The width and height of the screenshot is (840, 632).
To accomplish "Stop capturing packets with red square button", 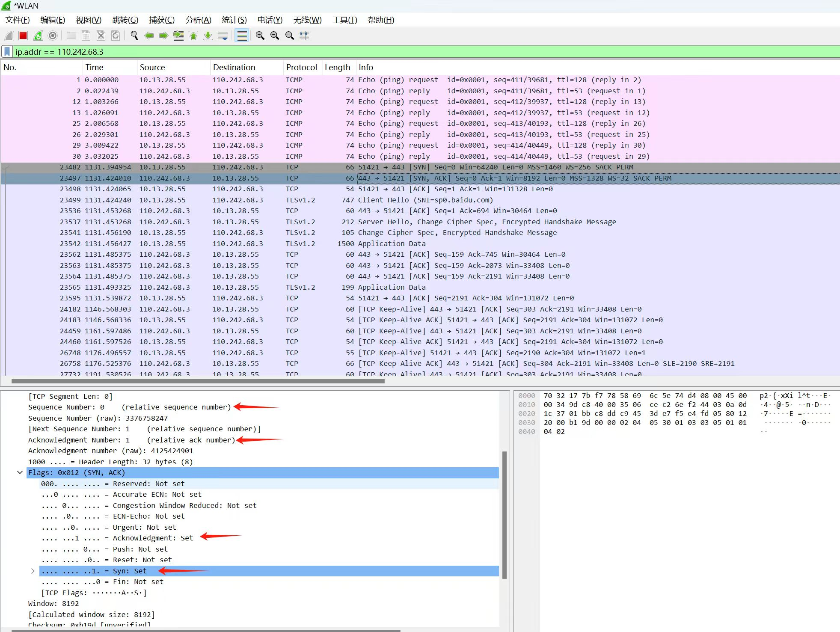I will (23, 36).
